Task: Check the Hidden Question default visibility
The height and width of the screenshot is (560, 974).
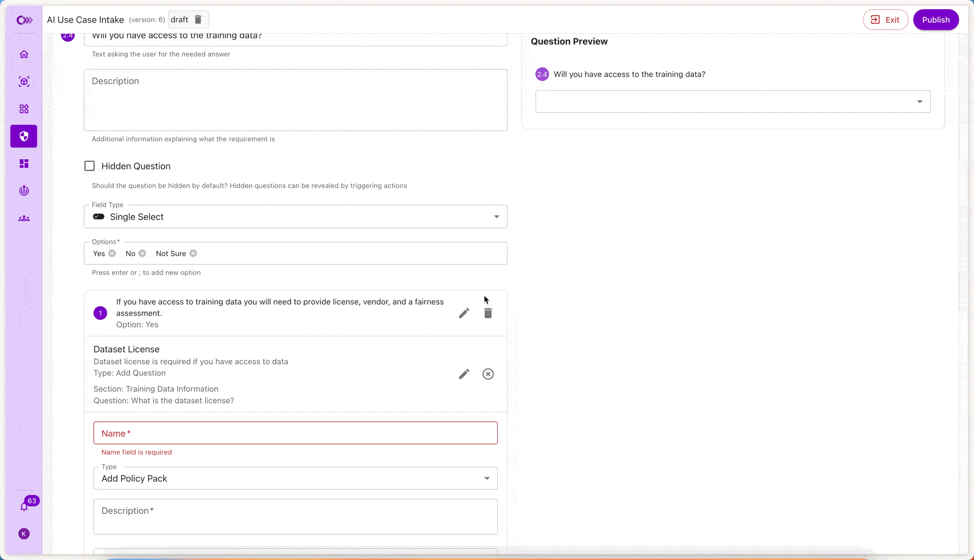Action: tap(90, 165)
